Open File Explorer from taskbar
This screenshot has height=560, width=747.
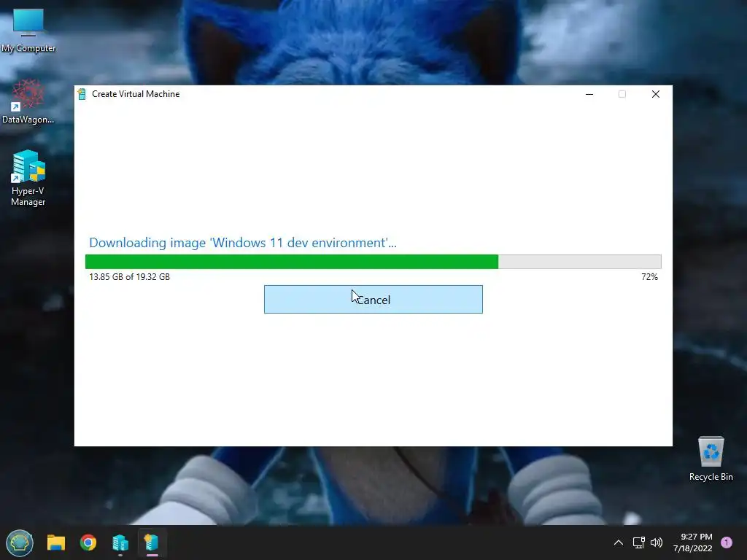pos(55,542)
